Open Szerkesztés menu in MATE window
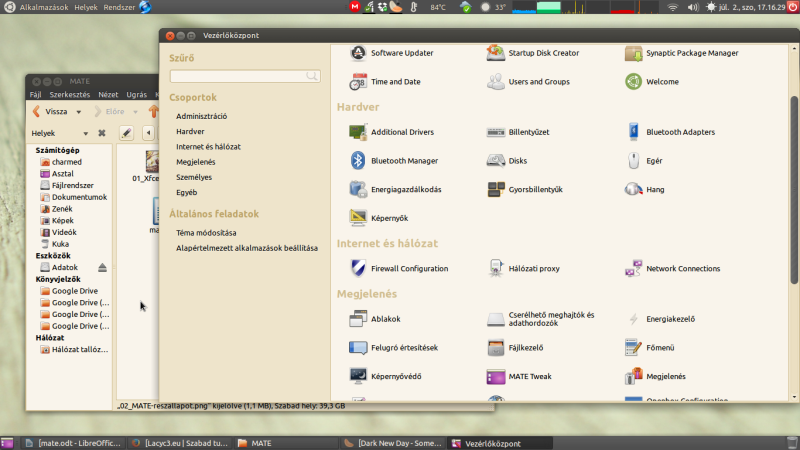 coord(69,95)
